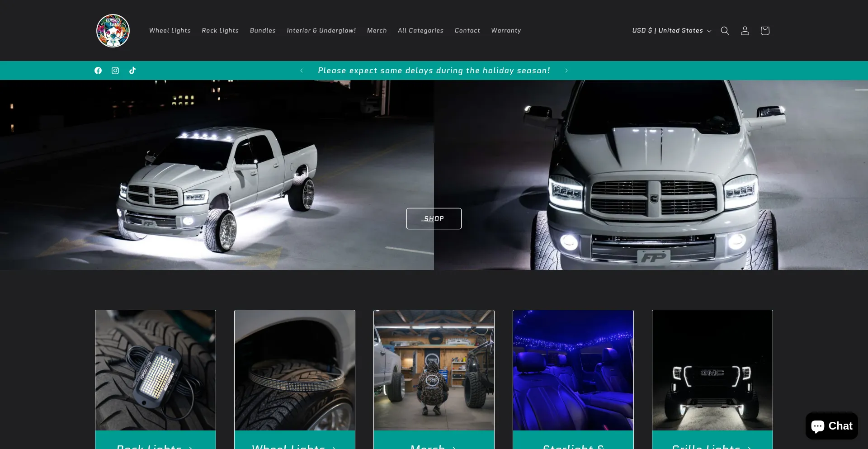
Task: Visit the TikTok profile icon
Action: [x=132, y=71]
